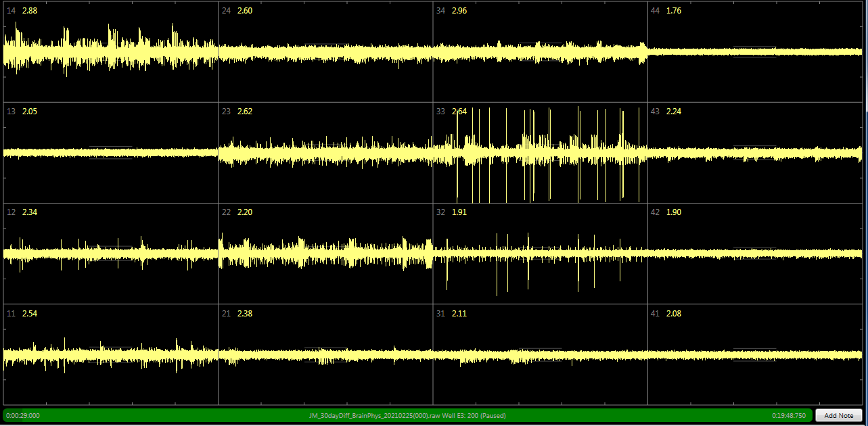Screen dimensions: 868x426
Task: Pick electrode 13 trace panel
Action: (x=111, y=153)
